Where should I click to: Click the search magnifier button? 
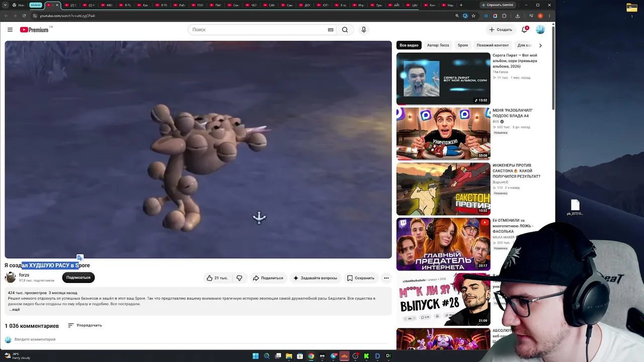point(345,30)
